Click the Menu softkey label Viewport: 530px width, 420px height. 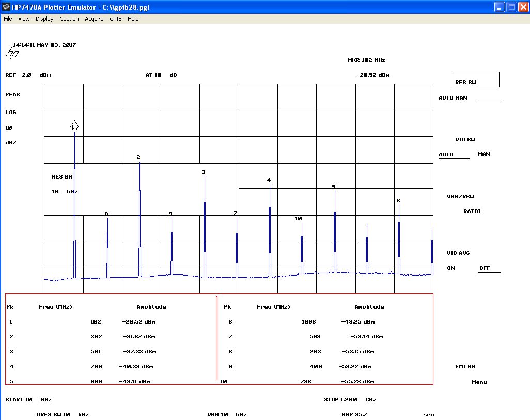point(479,382)
